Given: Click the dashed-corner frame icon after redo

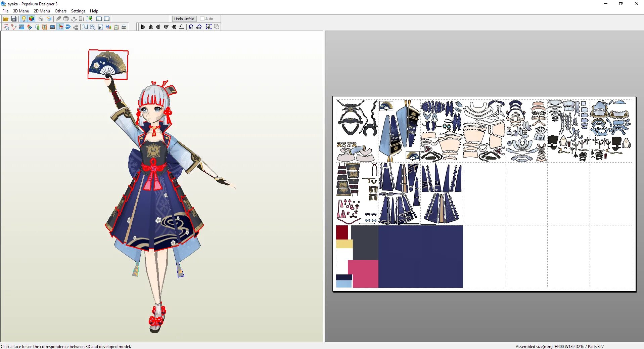Looking at the screenshot, I should [85, 27].
